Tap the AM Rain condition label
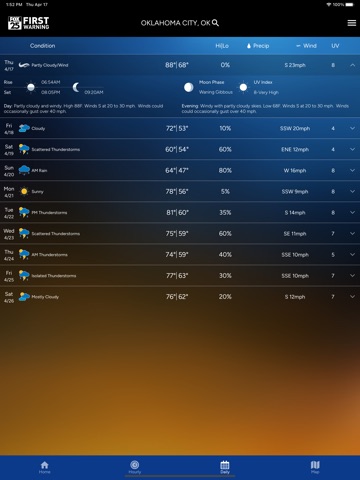 (39, 170)
